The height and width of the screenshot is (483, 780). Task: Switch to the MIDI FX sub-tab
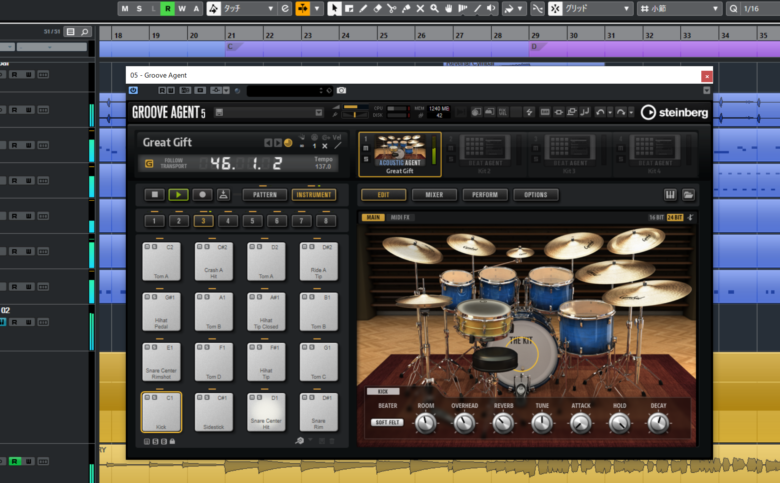tap(400, 217)
